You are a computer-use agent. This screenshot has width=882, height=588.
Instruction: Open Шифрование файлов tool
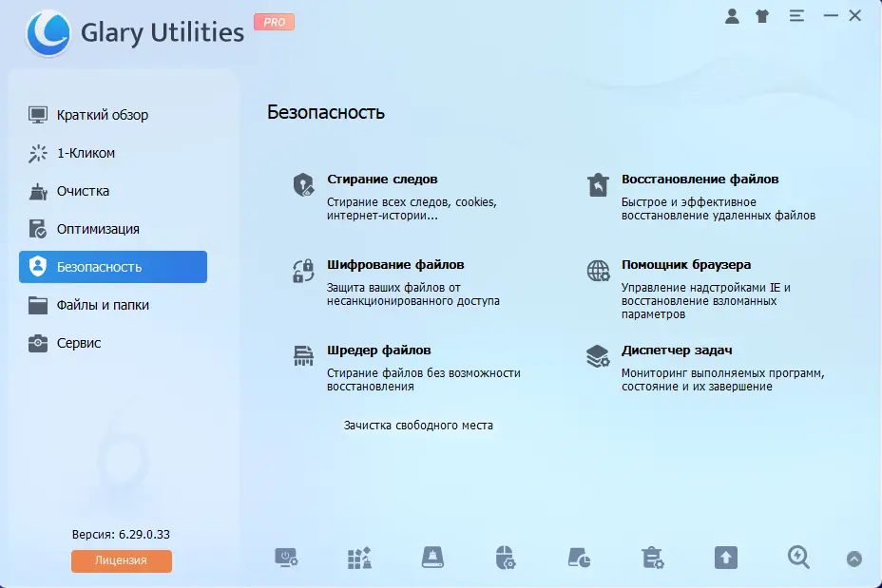tap(395, 265)
